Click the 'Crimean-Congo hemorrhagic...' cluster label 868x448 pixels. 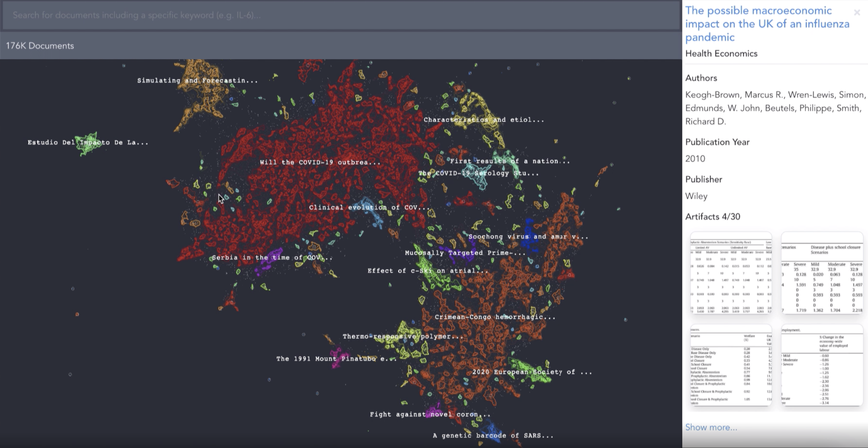coord(495,317)
